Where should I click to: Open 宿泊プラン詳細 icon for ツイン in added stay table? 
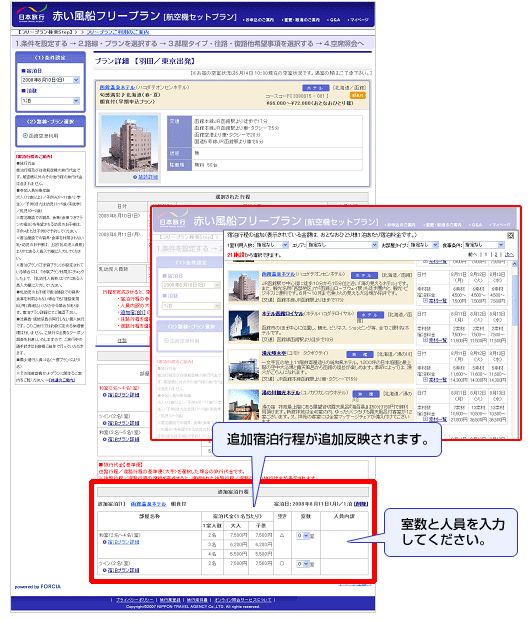(105, 570)
